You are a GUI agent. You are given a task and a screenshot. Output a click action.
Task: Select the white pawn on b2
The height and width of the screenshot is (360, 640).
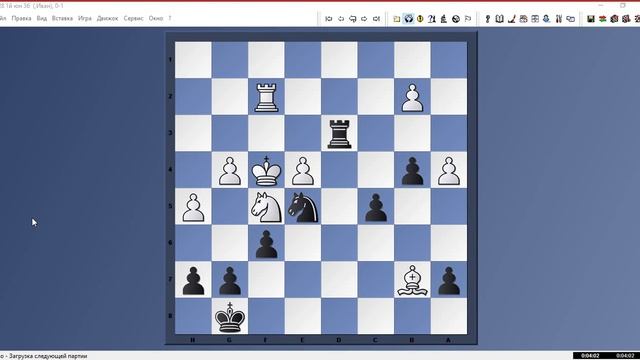point(412,98)
